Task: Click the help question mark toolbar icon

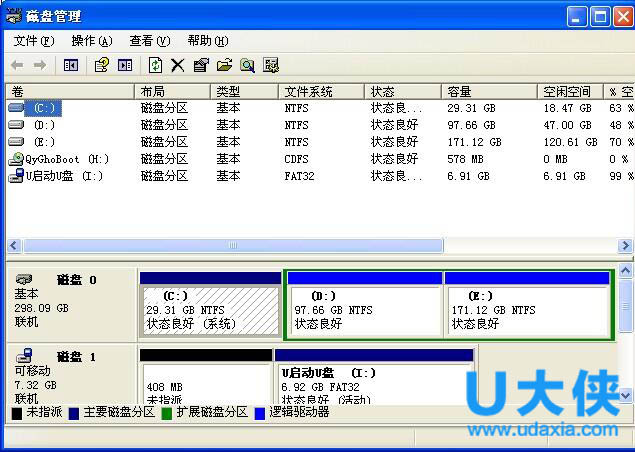Action: tap(101, 65)
